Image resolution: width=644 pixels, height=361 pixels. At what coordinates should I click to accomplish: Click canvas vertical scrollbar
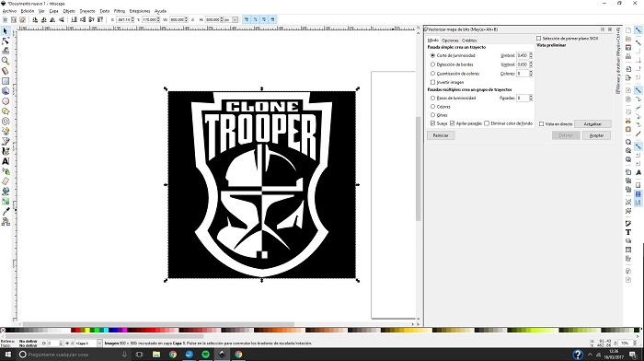418,169
